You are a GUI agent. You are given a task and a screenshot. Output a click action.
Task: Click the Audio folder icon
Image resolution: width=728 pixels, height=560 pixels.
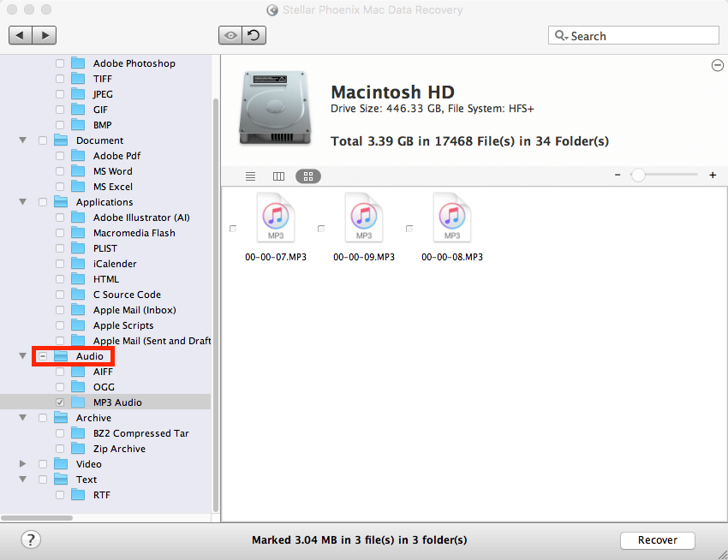point(61,356)
